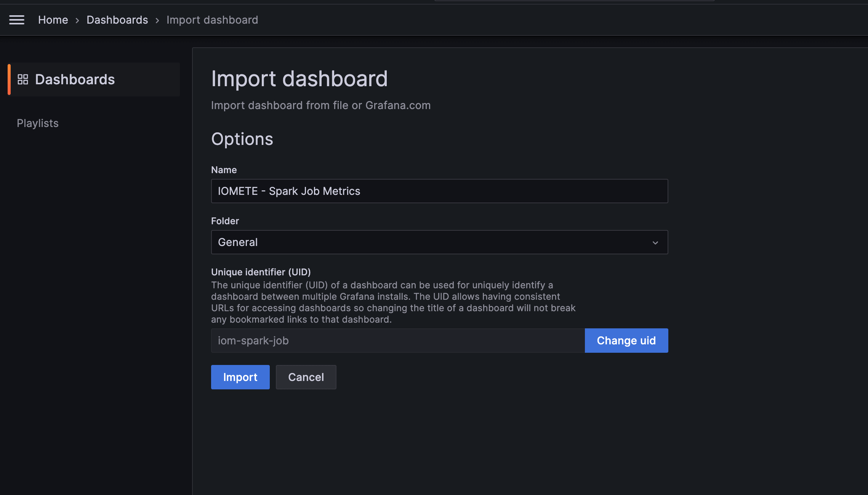The image size is (868, 495).
Task: Click the Import dashboard page heading
Action: click(x=299, y=79)
